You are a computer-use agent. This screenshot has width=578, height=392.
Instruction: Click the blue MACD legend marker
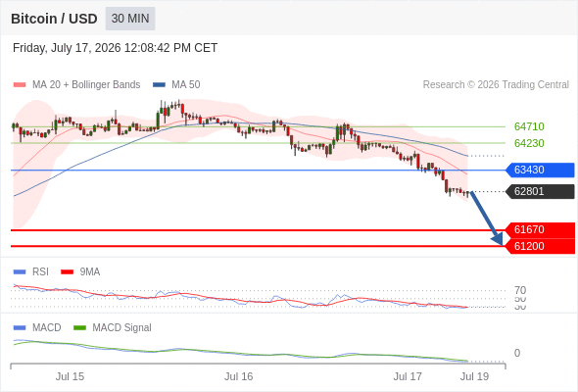coord(20,328)
